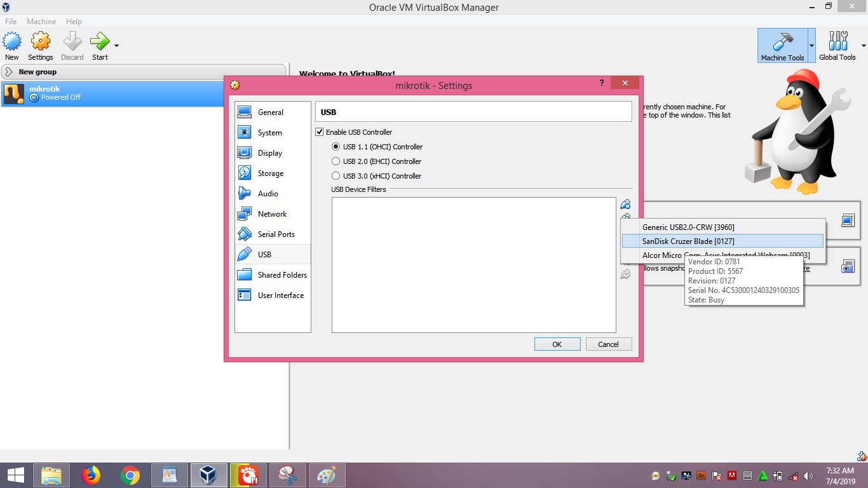Open the Serial Ports settings category
This screenshot has width=868, height=488.
[273, 234]
